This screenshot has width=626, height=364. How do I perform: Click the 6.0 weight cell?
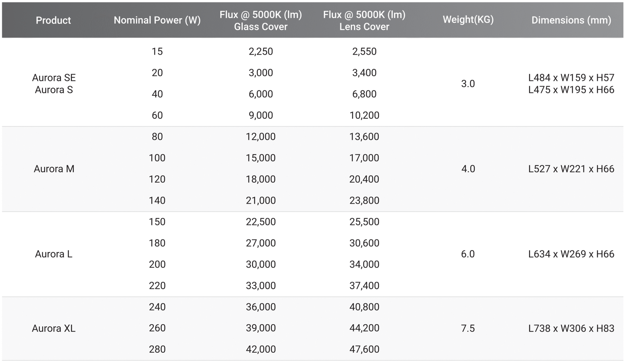coord(468,254)
